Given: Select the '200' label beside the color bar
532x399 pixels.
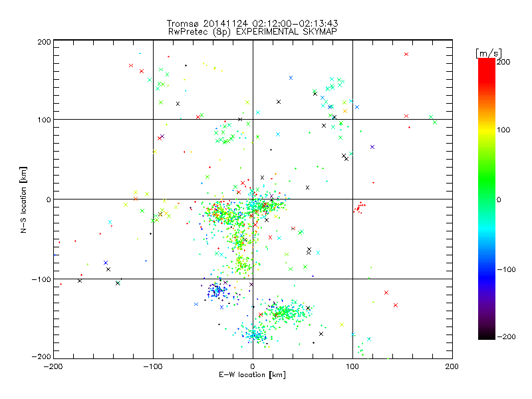Looking at the screenshot, I should coord(503,61).
